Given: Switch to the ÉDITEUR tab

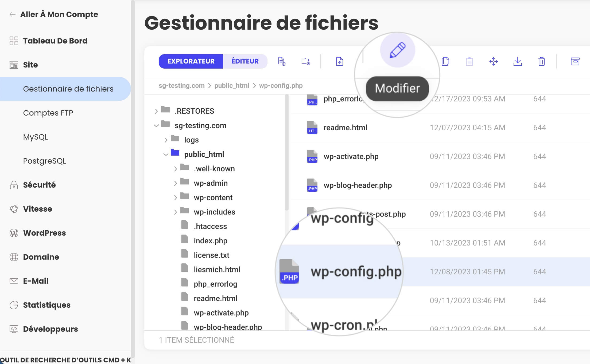Looking at the screenshot, I should click(245, 61).
